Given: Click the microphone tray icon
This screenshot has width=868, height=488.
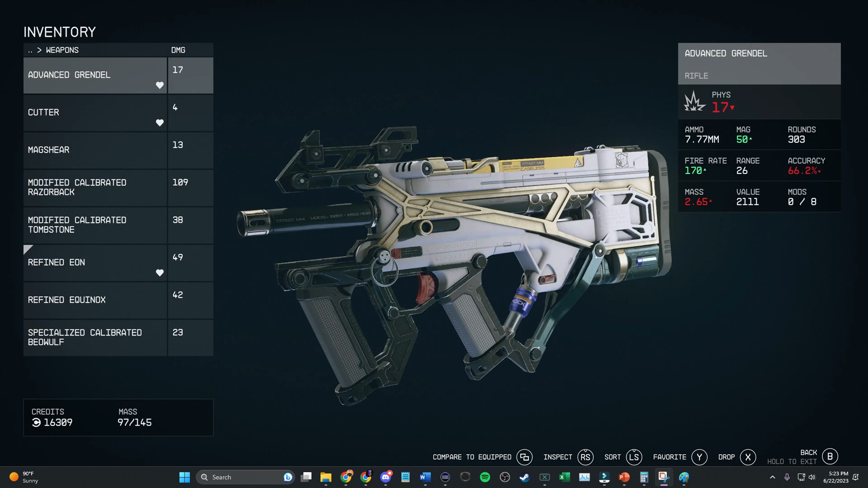Looking at the screenshot, I should tap(787, 477).
